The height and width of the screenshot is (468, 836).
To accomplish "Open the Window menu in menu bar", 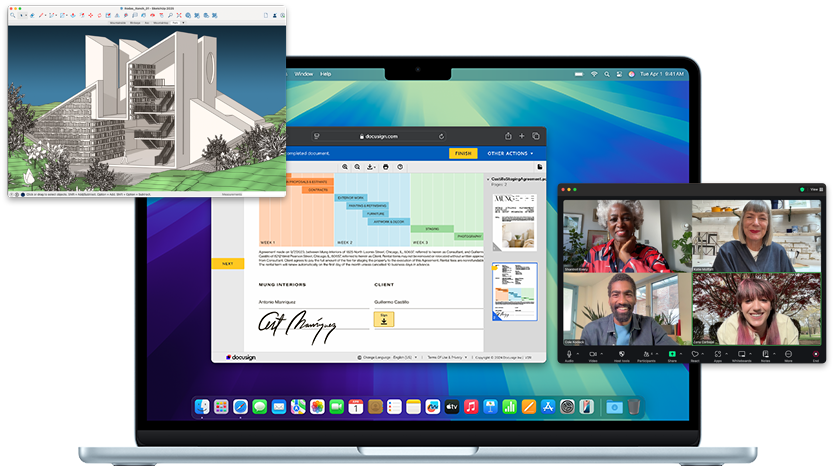I will (x=304, y=74).
